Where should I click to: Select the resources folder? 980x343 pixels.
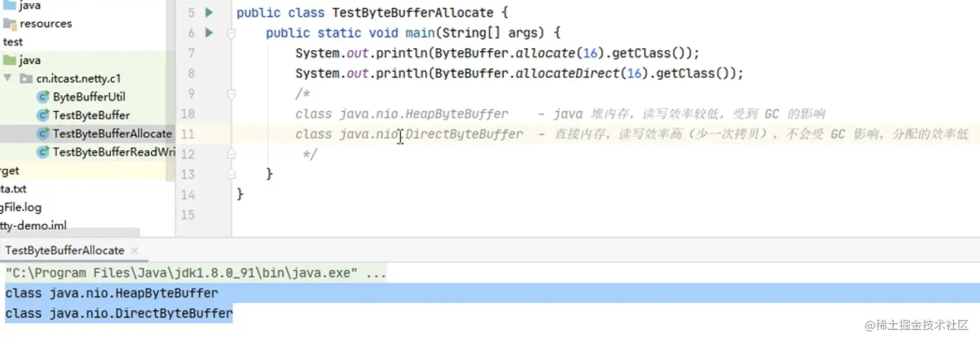tap(45, 23)
